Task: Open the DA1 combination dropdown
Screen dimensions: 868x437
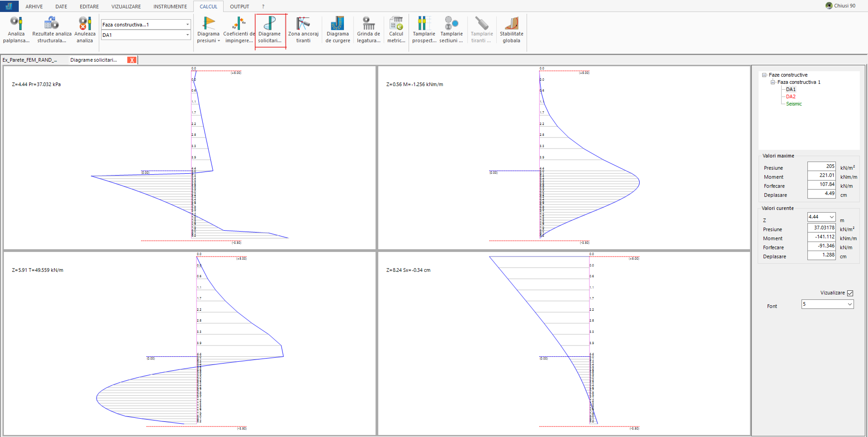Action: (x=187, y=35)
